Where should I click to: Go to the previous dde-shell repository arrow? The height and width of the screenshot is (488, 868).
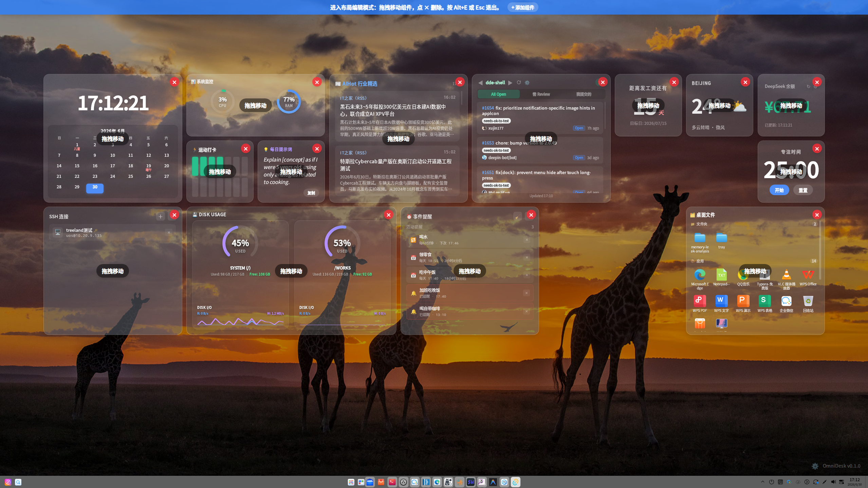(480, 83)
